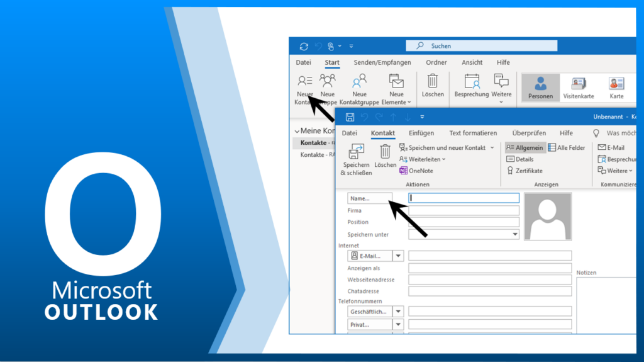Switch to the Visitenkarte view
The height and width of the screenshot is (362, 644).
tap(578, 88)
